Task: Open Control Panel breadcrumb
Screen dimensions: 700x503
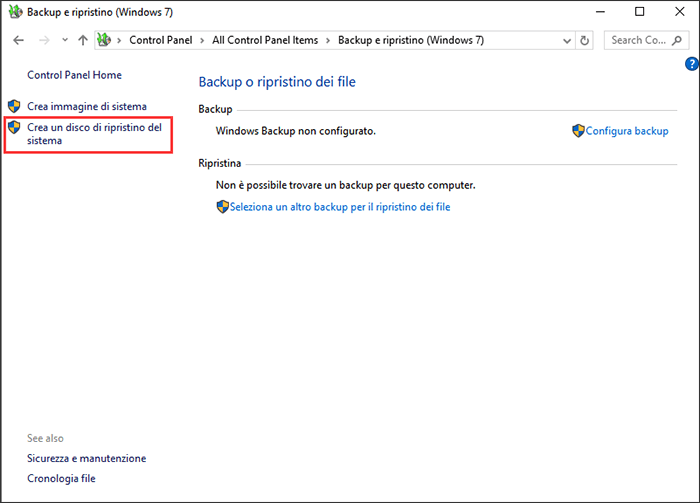Action: point(161,40)
